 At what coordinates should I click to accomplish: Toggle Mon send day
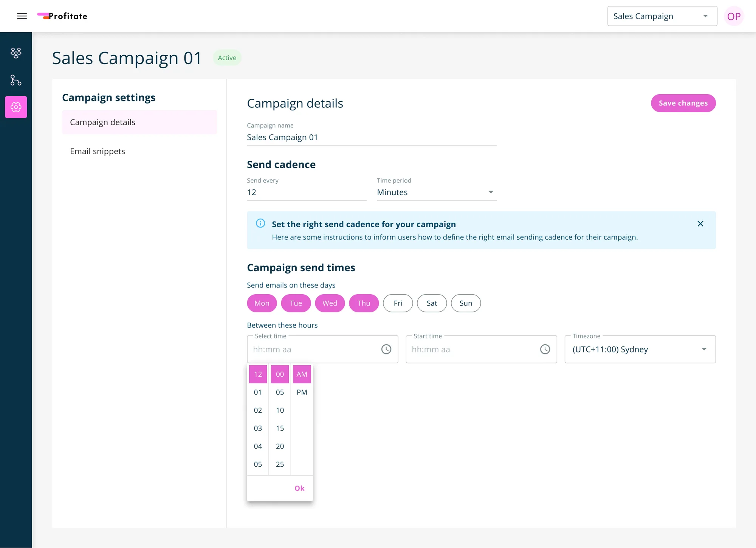point(262,303)
